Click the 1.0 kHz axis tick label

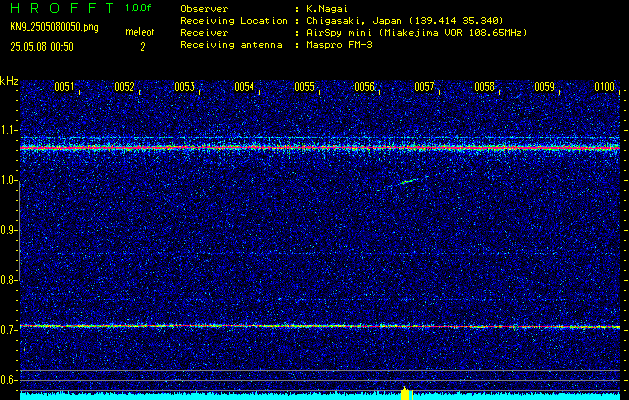coord(9,180)
